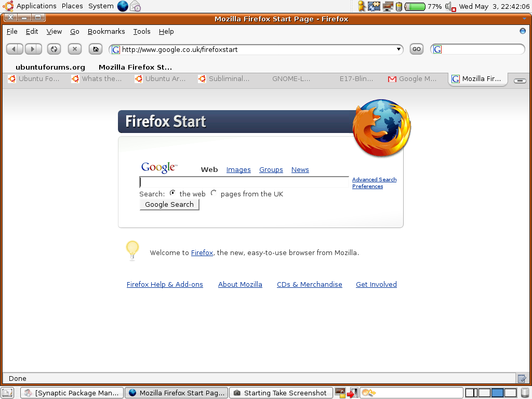Image resolution: width=532 pixels, height=399 pixels.
Task: Click the log out door icon
Action: (353, 393)
